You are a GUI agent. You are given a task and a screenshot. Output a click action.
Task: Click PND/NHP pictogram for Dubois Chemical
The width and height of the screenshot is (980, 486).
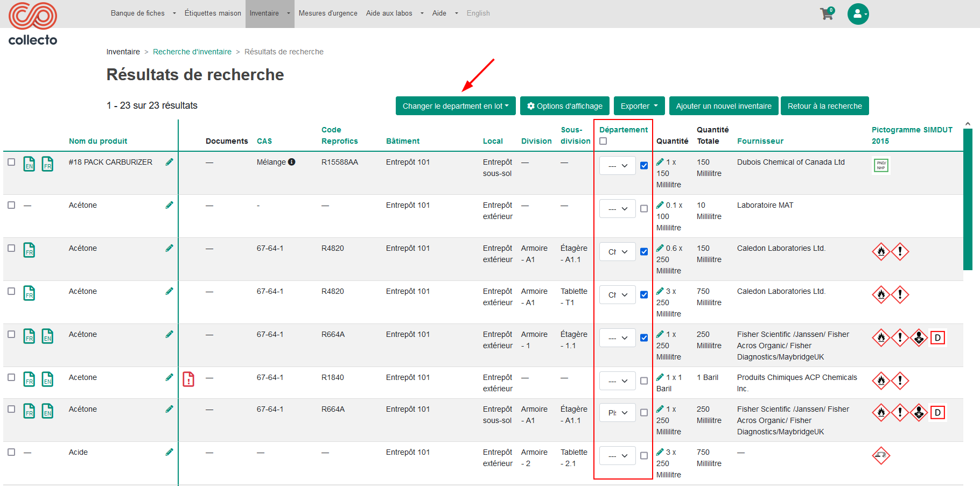click(x=881, y=165)
